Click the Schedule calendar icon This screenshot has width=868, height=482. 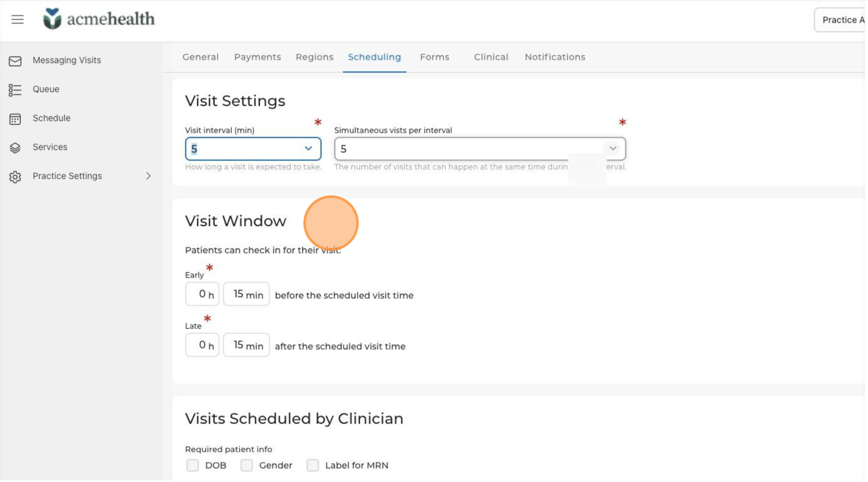15,119
